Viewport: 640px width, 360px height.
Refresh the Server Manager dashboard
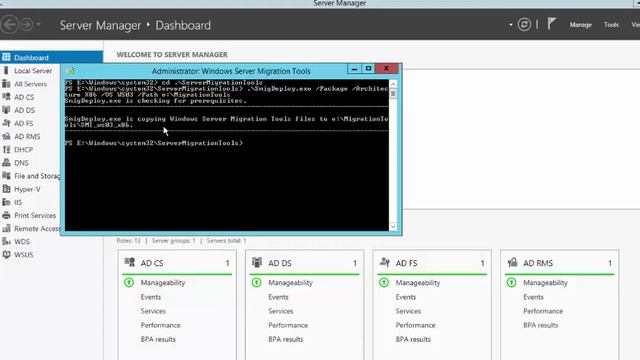(x=524, y=24)
